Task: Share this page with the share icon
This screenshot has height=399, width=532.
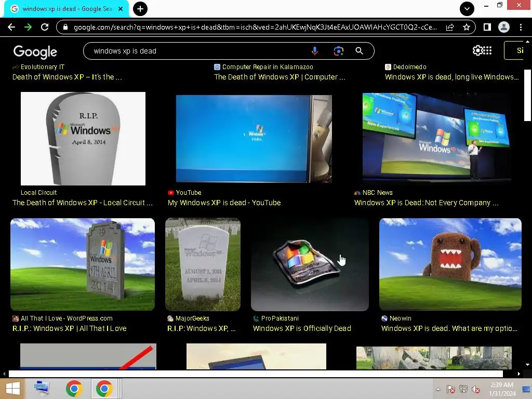Action: pos(450,27)
